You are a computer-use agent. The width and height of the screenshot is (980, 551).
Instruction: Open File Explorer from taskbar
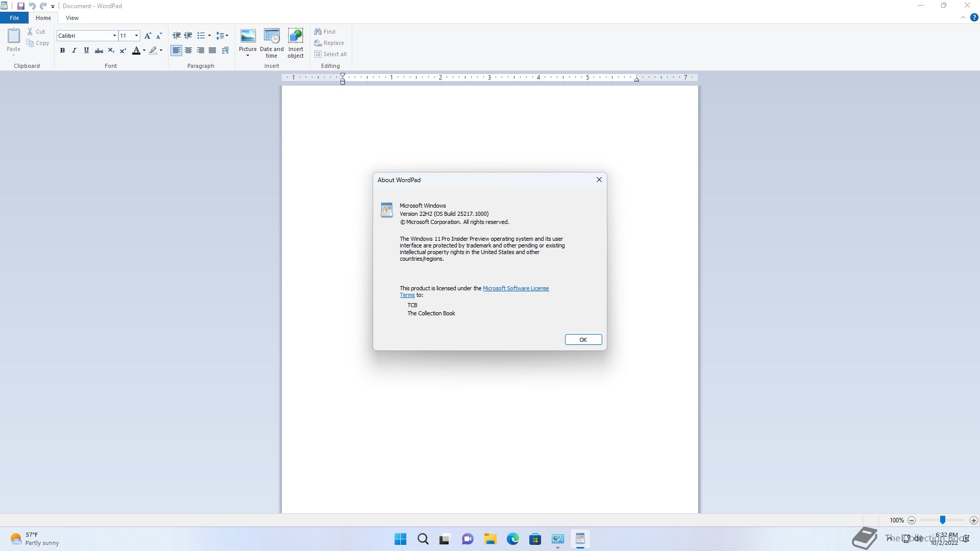point(491,539)
